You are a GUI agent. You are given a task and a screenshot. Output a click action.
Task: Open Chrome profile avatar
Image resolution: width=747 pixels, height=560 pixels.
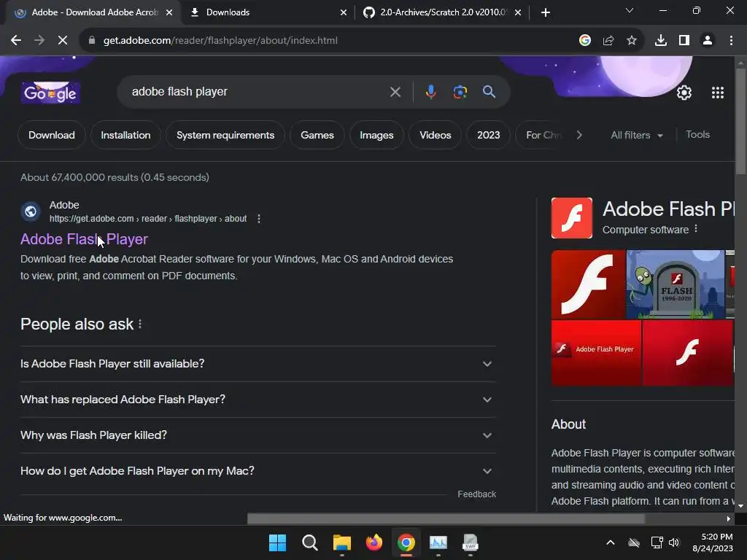pos(708,41)
